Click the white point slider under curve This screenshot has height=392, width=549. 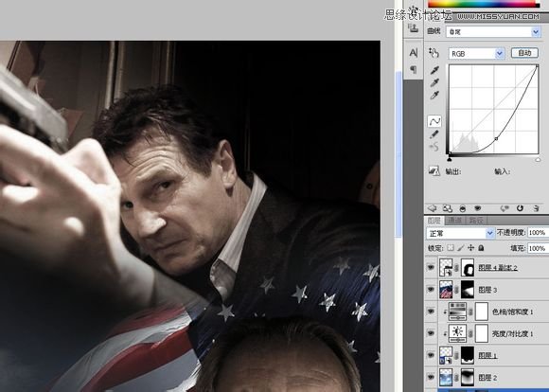[538, 160]
